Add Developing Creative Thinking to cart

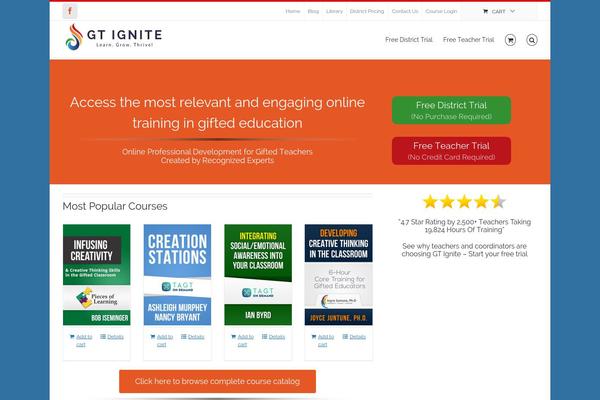(x=323, y=340)
